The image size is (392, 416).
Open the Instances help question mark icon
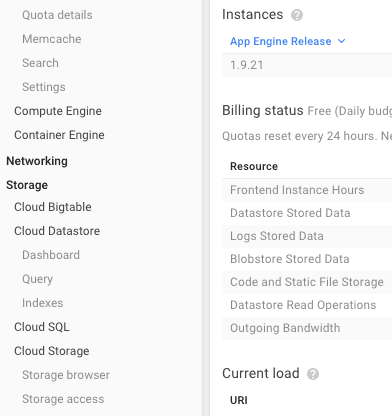pyautogui.click(x=297, y=15)
